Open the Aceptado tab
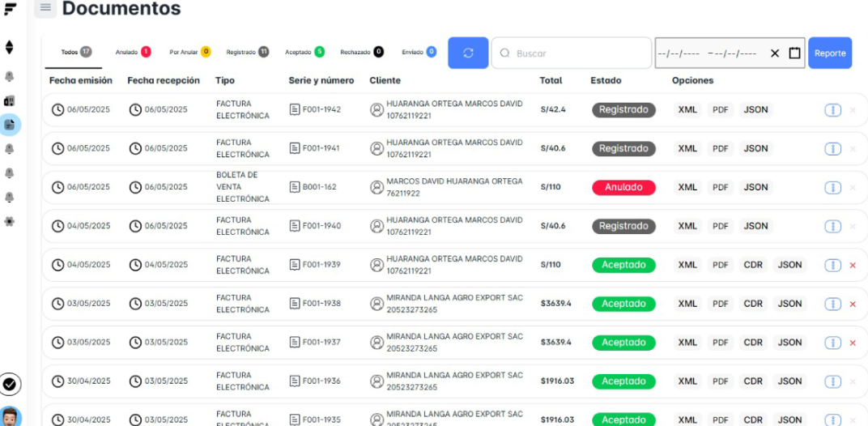Screen dimensions: 868x426 pyautogui.click(x=304, y=52)
